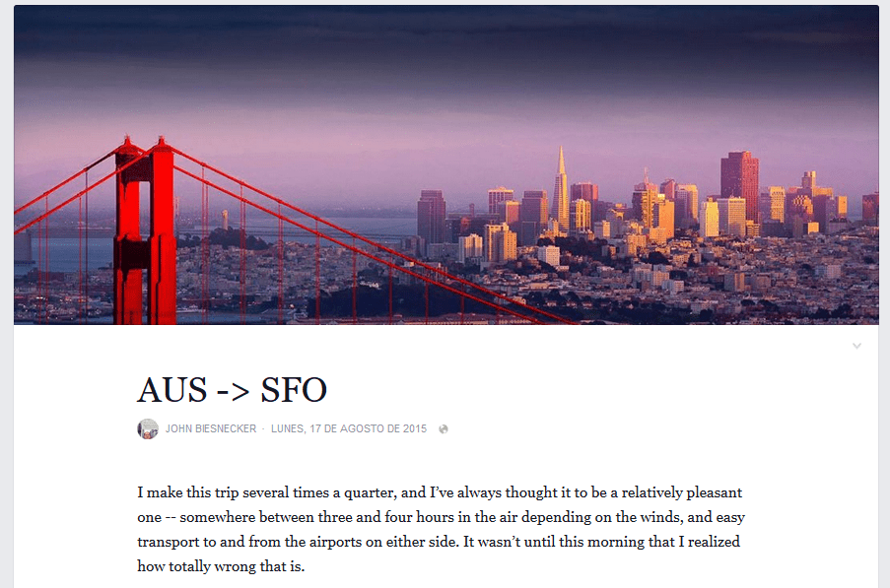The image size is (890, 588).
Task: Click the red Golden Gate tower in cover image
Action: click(145, 232)
